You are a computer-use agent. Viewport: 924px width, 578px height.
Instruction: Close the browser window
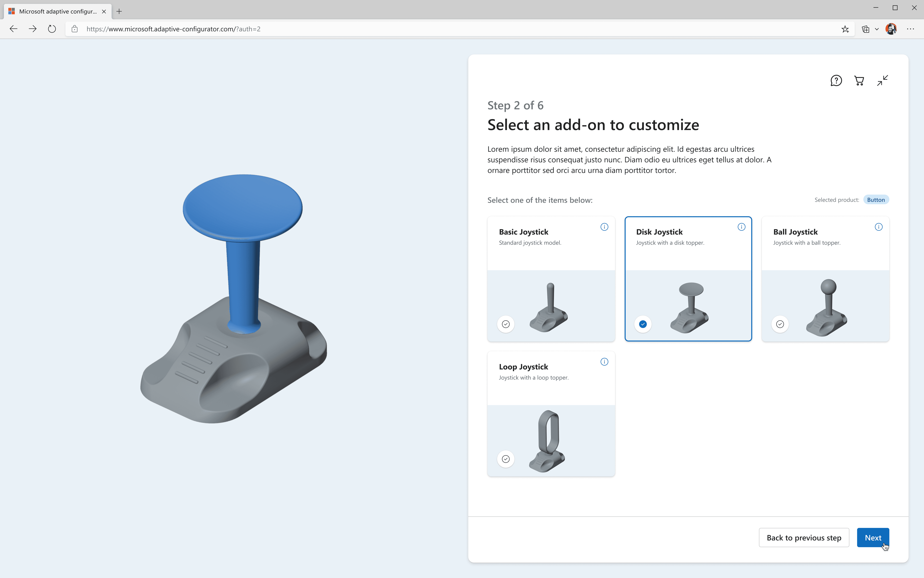click(914, 8)
